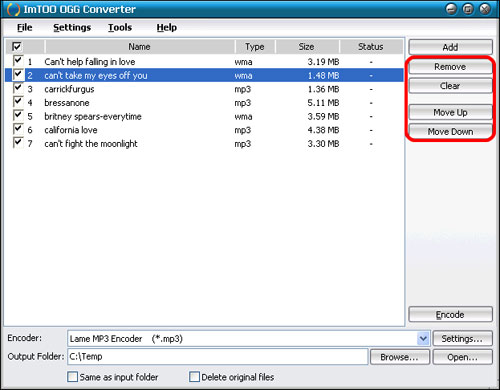Image resolution: width=500 pixels, height=390 pixels.
Task: Uncheck the bressanone file checkbox
Action: [18, 102]
